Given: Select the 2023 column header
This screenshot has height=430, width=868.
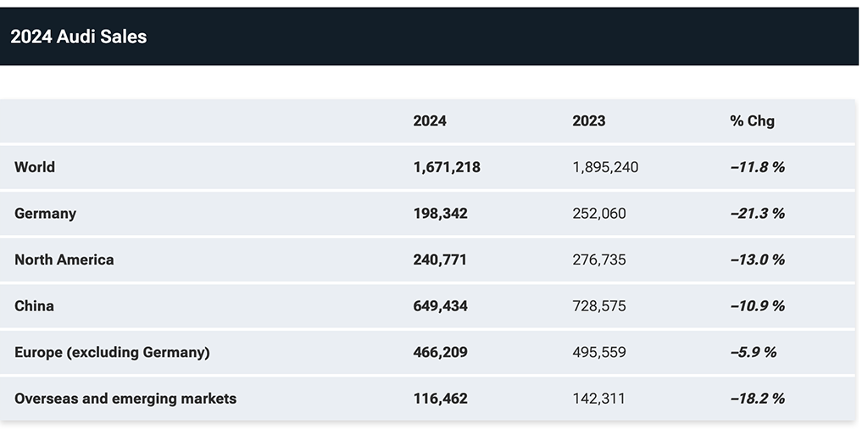Looking at the screenshot, I should tap(589, 120).
